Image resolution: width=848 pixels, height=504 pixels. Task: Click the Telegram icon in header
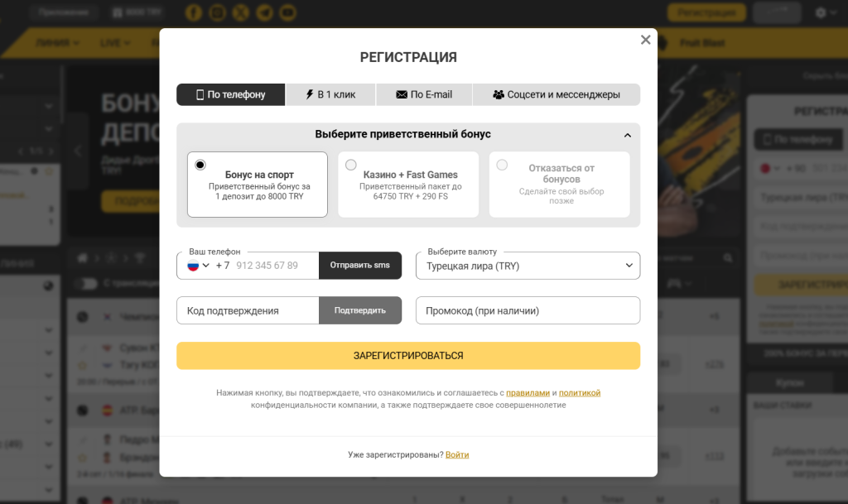tap(264, 12)
